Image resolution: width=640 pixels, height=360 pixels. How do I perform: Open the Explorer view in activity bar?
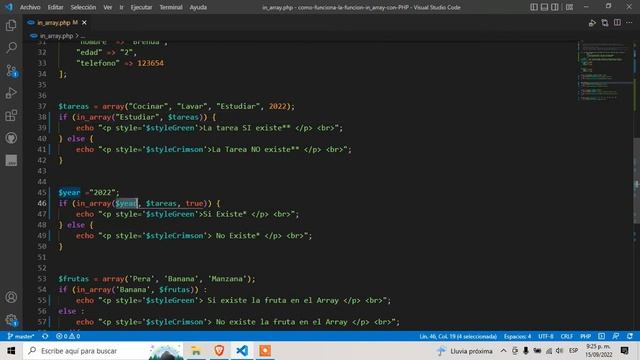[11, 25]
